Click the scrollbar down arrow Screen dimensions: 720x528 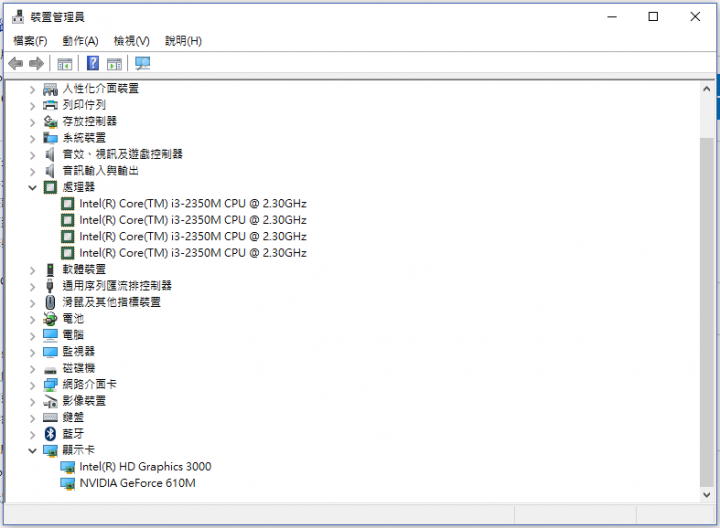(x=707, y=494)
